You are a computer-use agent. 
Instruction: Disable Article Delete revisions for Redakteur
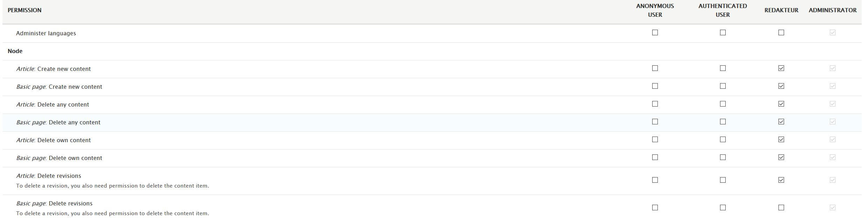[x=781, y=180]
